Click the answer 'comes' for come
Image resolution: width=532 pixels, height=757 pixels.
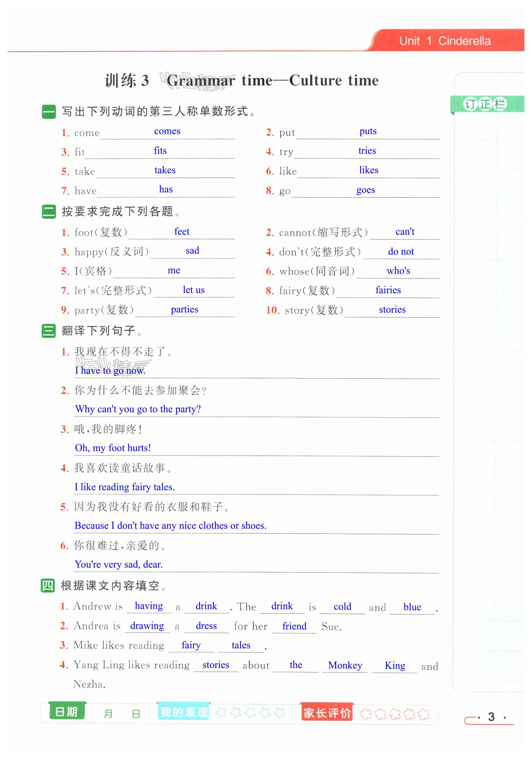(167, 131)
